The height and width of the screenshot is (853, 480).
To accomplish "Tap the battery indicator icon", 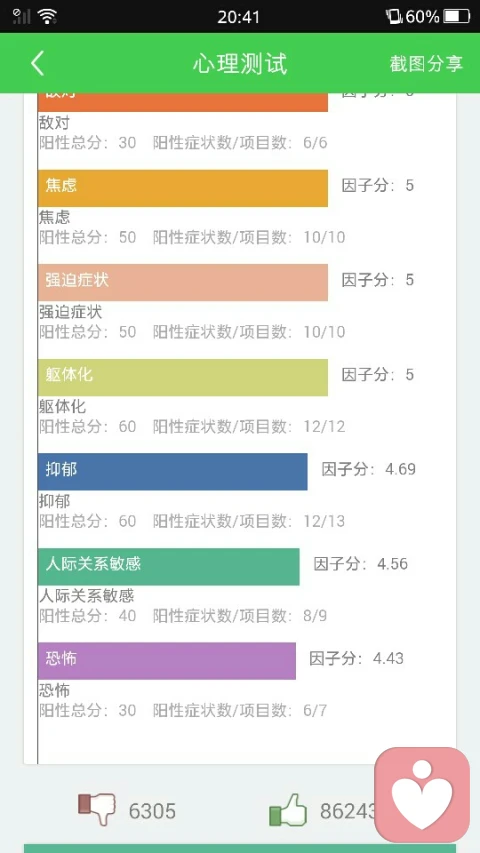I will coord(456,16).
